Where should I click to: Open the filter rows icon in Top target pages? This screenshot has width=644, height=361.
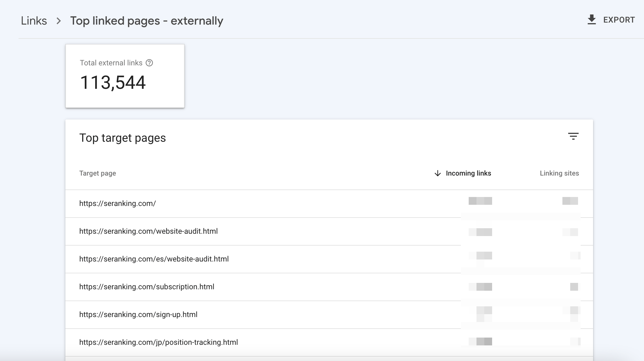(x=573, y=136)
